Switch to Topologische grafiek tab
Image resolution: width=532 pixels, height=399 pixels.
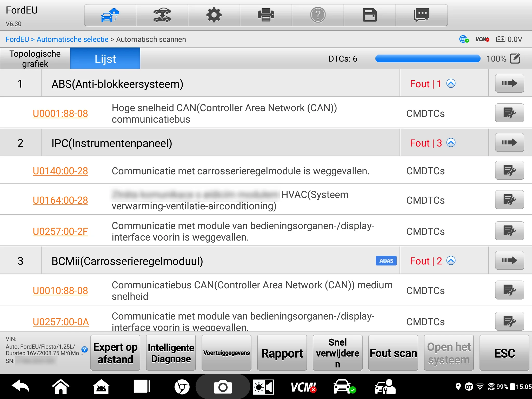coord(35,58)
